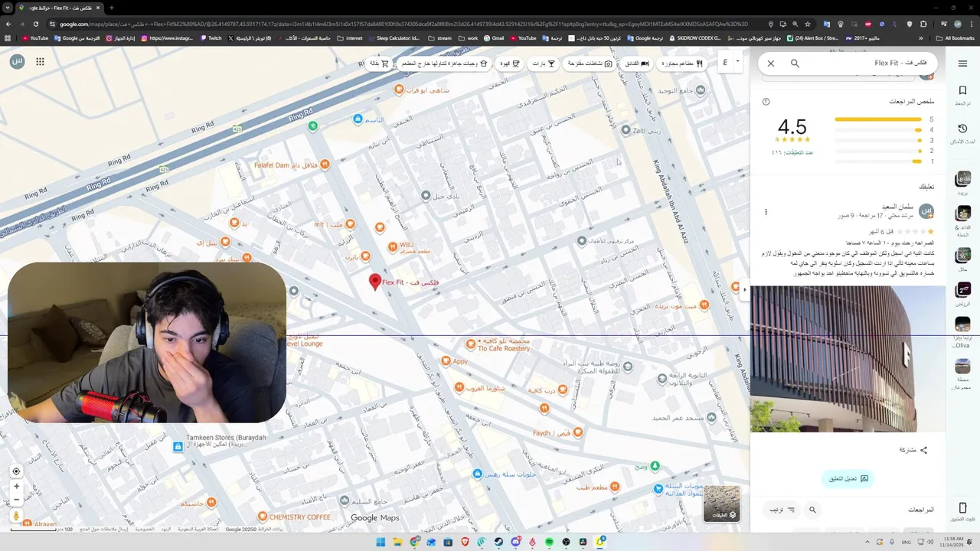Select the groceries cart filter chip
This screenshot has height=551, width=980.
pos(379,64)
